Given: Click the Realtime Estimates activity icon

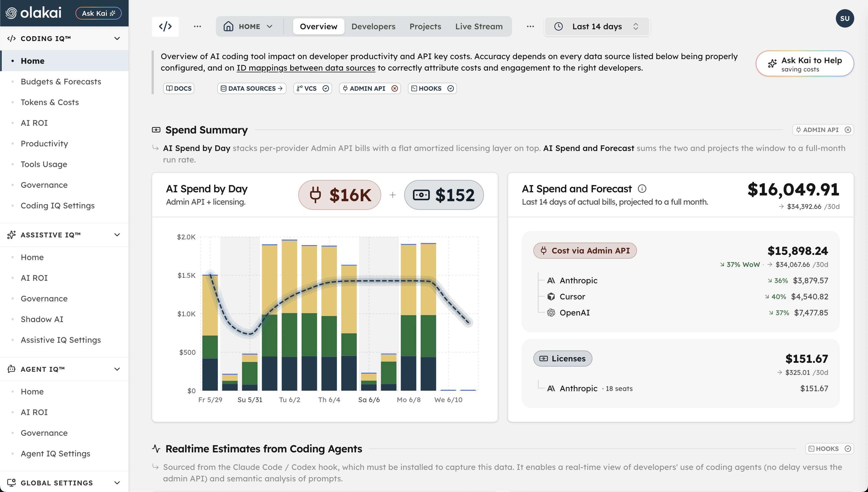Looking at the screenshot, I should tap(156, 449).
